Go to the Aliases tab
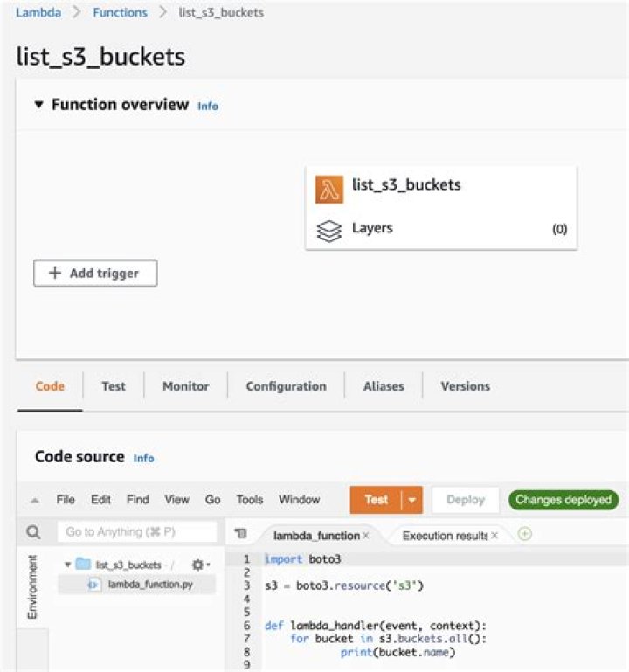 tap(384, 386)
